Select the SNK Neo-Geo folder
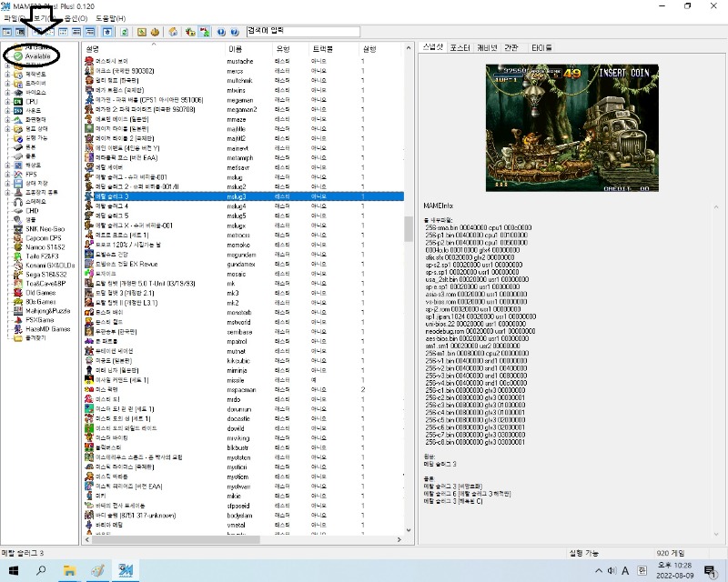Viewport: 728px width, 582px height. (45, 229)
